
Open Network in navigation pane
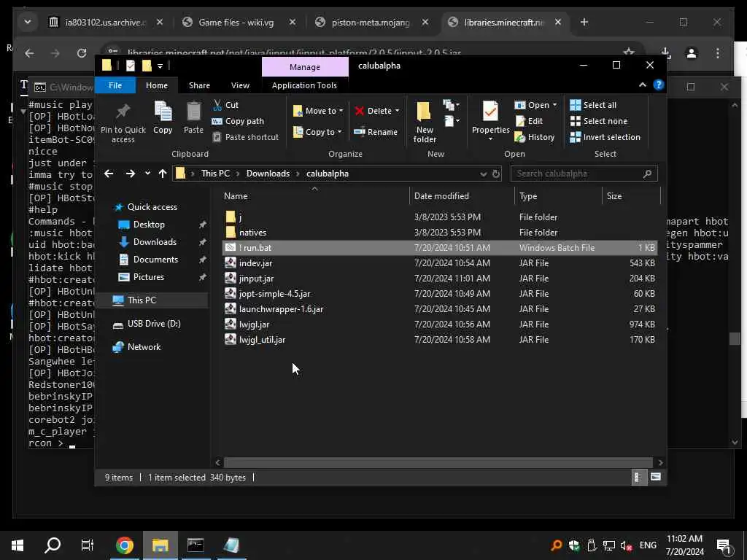point(144,347)
